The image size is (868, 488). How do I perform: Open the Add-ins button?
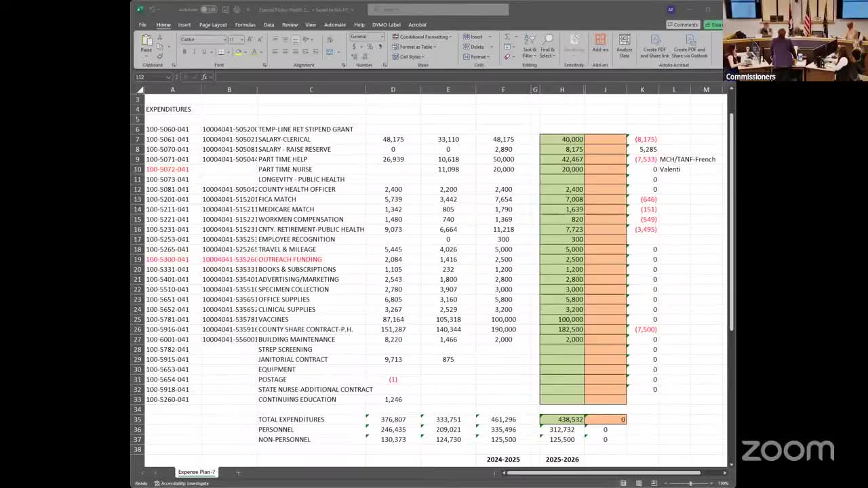coord(600,43)
